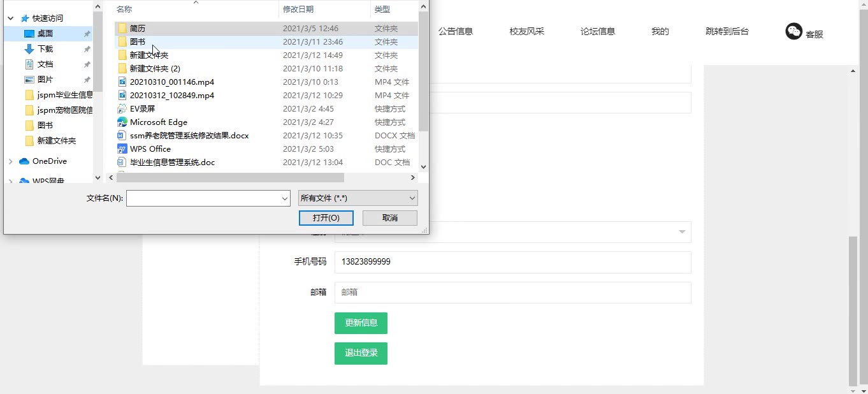
Task: Select the ssm养老院管理系统修改结果.docx document
Action: pyautogui.click(x=188, y=135)
